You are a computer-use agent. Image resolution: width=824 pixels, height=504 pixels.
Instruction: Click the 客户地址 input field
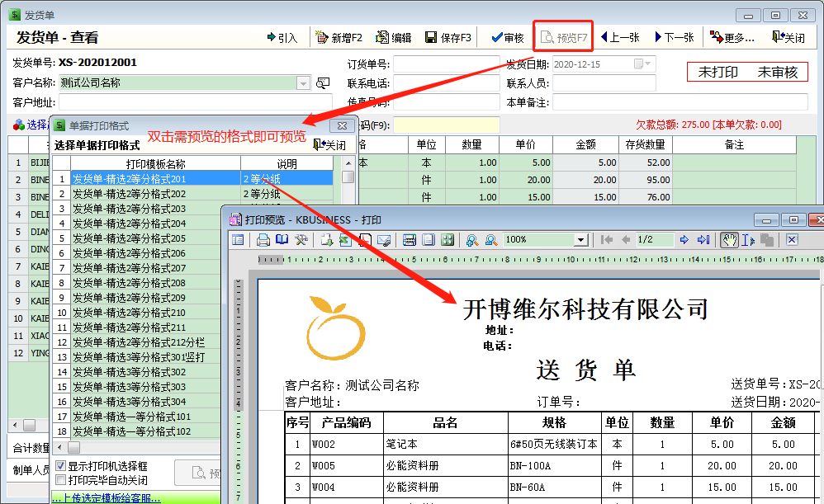pyautogui.click(x=196, y=101)
